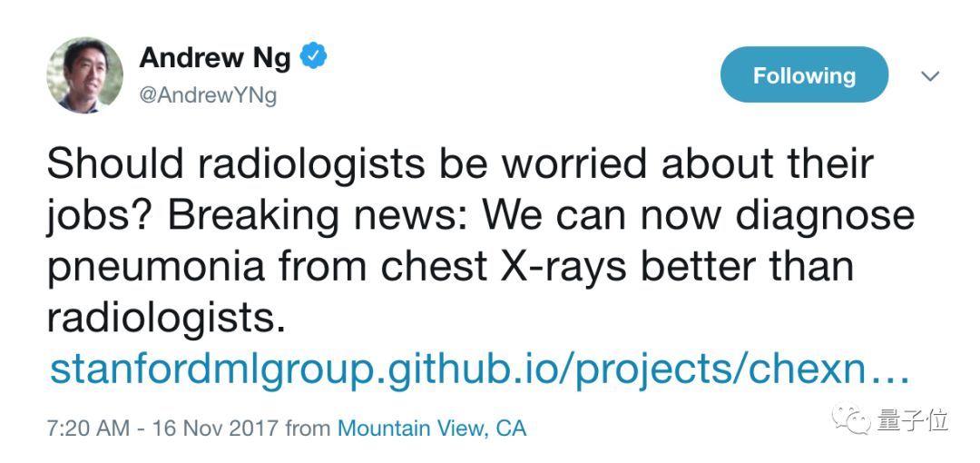Click the 量子位 watermark text
Image resolution: width=980 pixels, height=463 pixels.
(913, 420)
